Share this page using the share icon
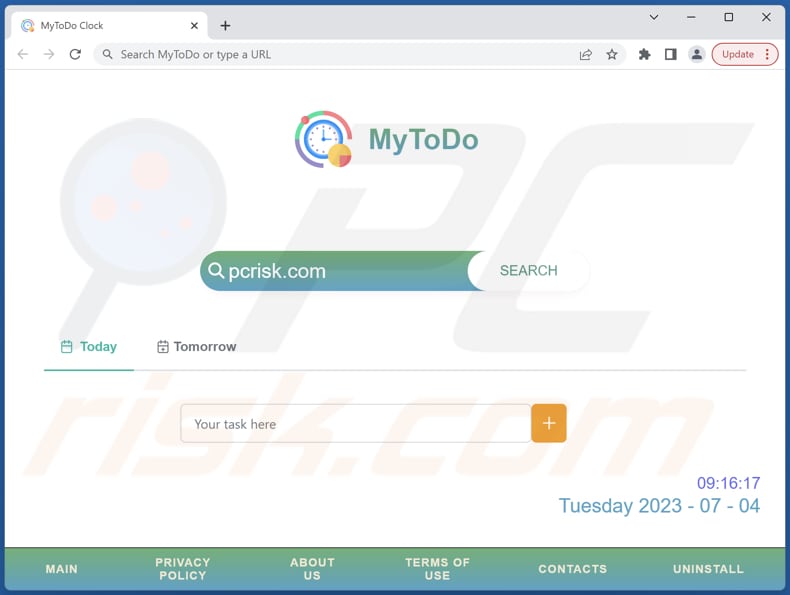This screenshot has height=595, width=790. pos(586,55)
